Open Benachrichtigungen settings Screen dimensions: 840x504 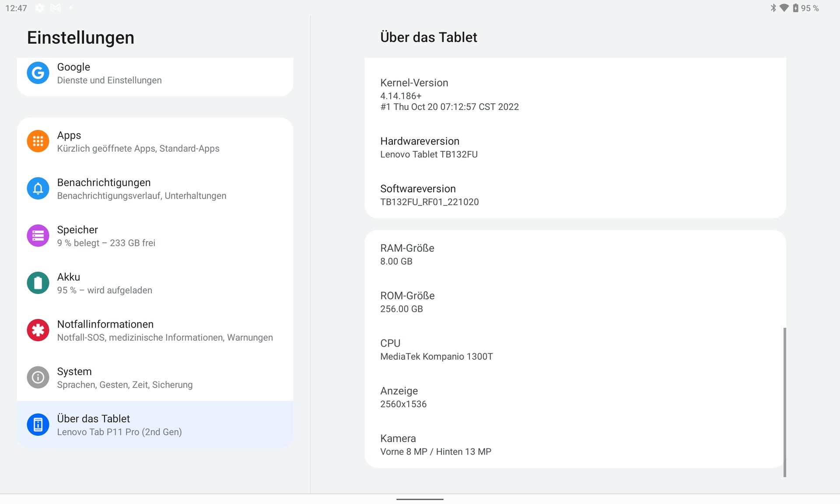(155, 189)
